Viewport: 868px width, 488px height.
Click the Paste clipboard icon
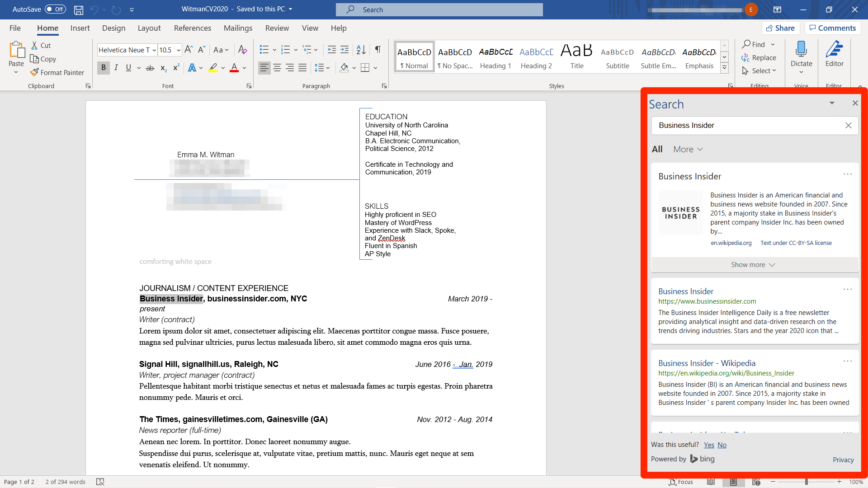(x=17, y=50)
